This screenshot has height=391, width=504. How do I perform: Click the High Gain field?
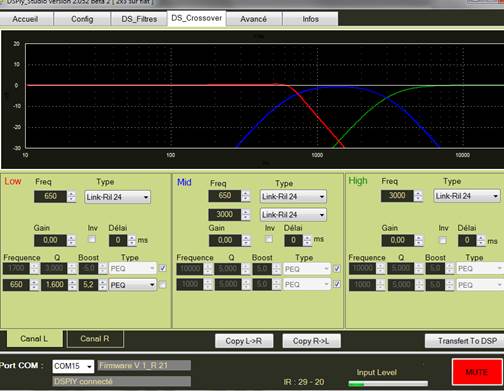point(398,240)
